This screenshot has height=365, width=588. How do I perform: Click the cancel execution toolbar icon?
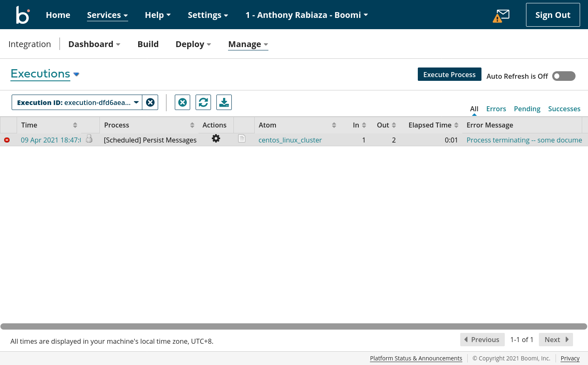182,102
